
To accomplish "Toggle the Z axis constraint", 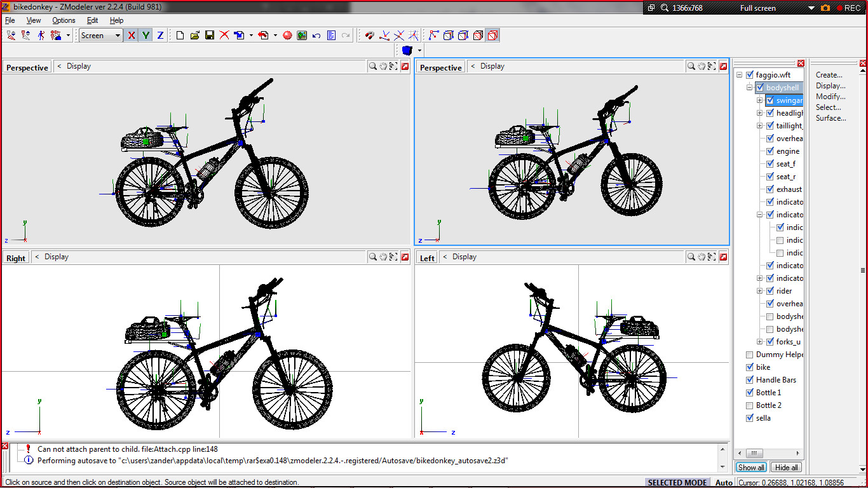I will coord(160,36).
